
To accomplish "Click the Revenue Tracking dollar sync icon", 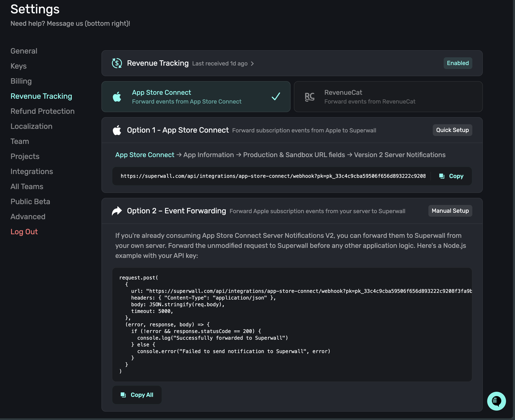I will pos(117,63).
